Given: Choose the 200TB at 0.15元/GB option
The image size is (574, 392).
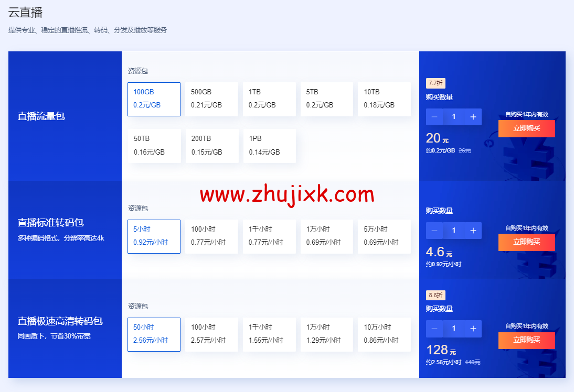Looking at the screenshot, I should (211, 146).
